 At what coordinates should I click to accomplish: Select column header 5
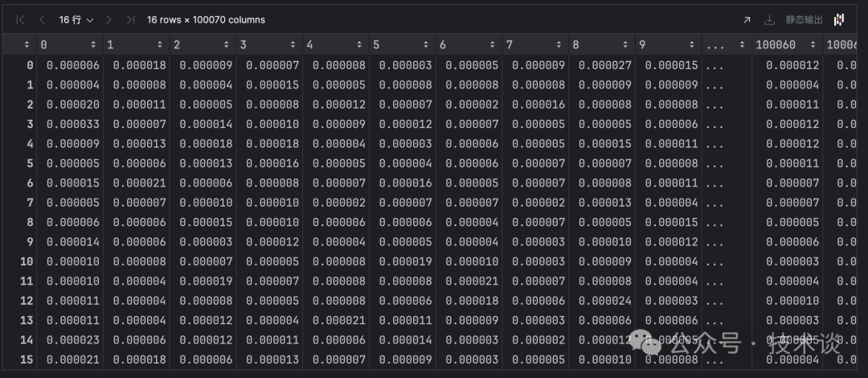tap(376, 45)
